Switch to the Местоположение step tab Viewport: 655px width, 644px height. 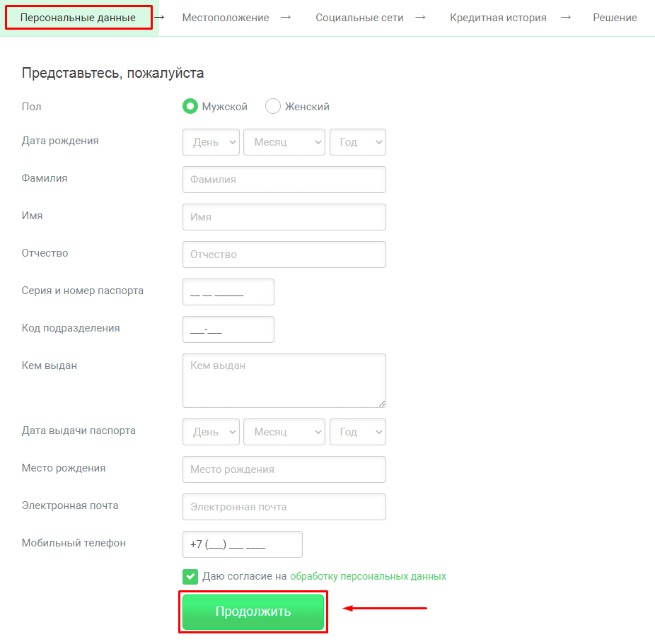coord(226,18)
